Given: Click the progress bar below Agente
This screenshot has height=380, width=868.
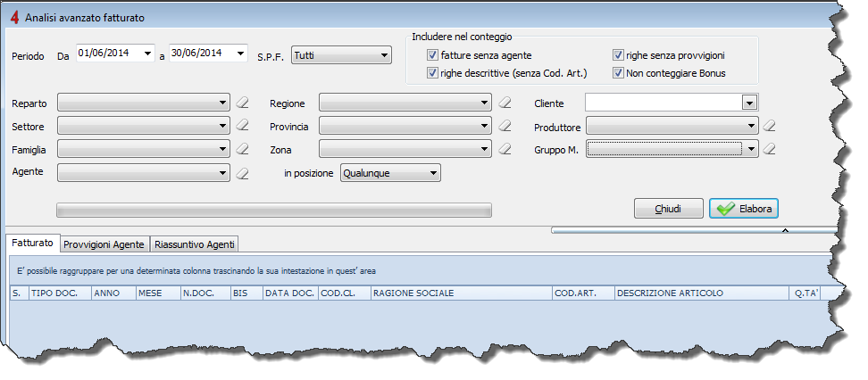Looking at the screenshot, I should [x=273, y=210].
